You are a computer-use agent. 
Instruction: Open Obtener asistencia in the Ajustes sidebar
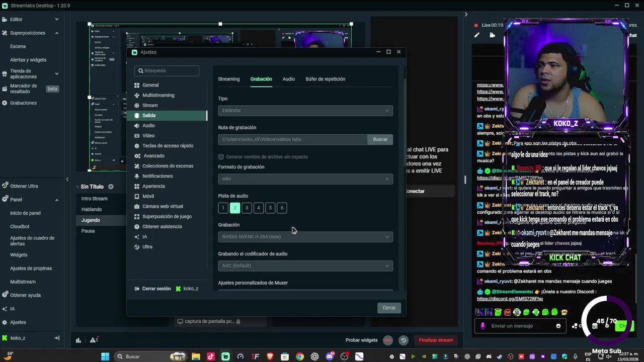[x=162, y=226]
